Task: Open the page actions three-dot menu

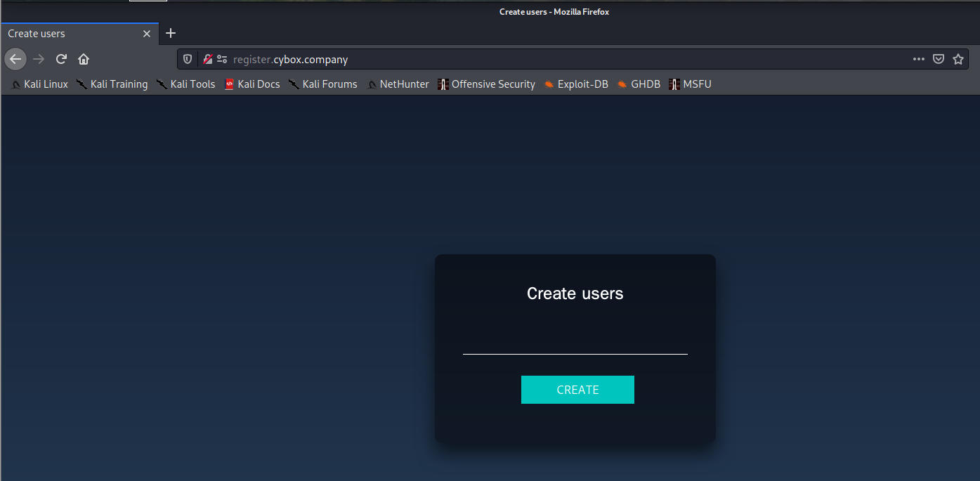Action: pyautogui.click(x=919, y=60)
